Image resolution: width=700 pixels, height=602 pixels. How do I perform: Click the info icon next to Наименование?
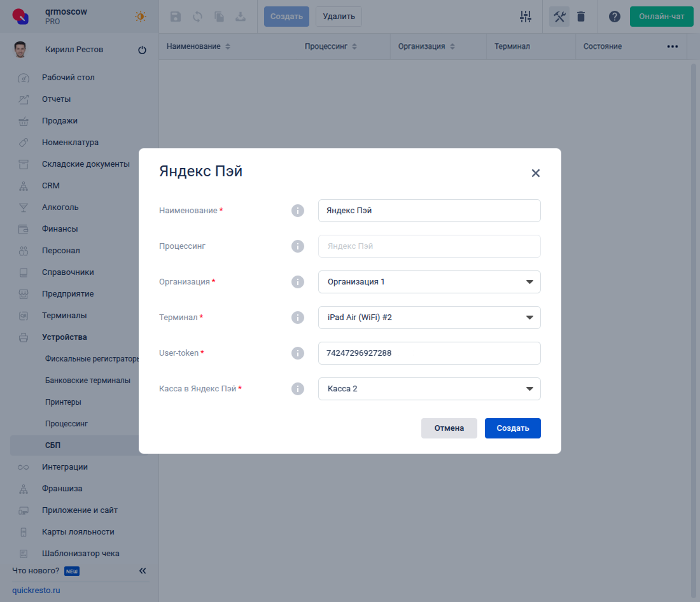pos(297,211)
